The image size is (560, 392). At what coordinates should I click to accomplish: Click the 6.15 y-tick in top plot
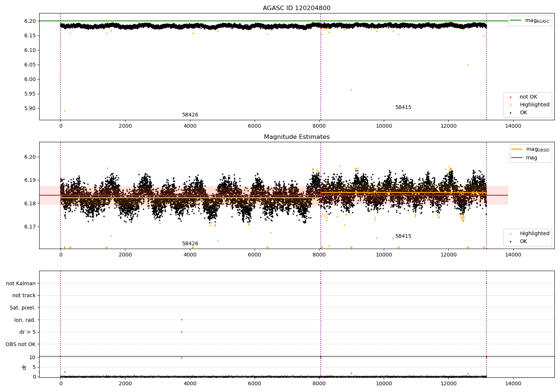pos(30,35)
